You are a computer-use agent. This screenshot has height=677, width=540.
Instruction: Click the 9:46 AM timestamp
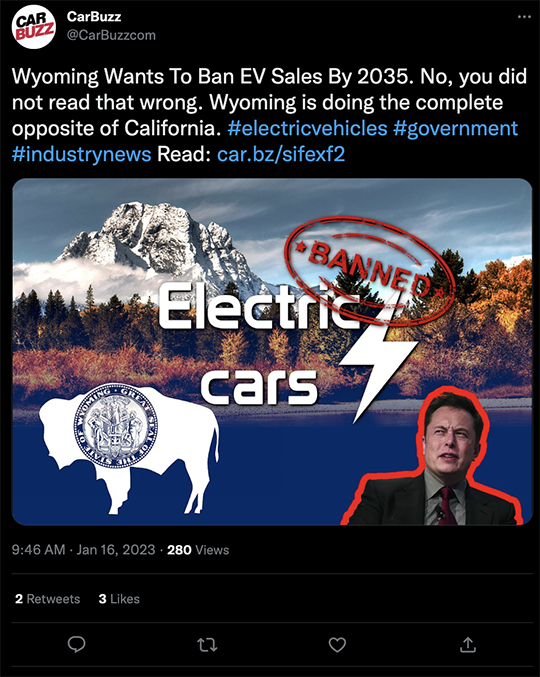(38, 550)
